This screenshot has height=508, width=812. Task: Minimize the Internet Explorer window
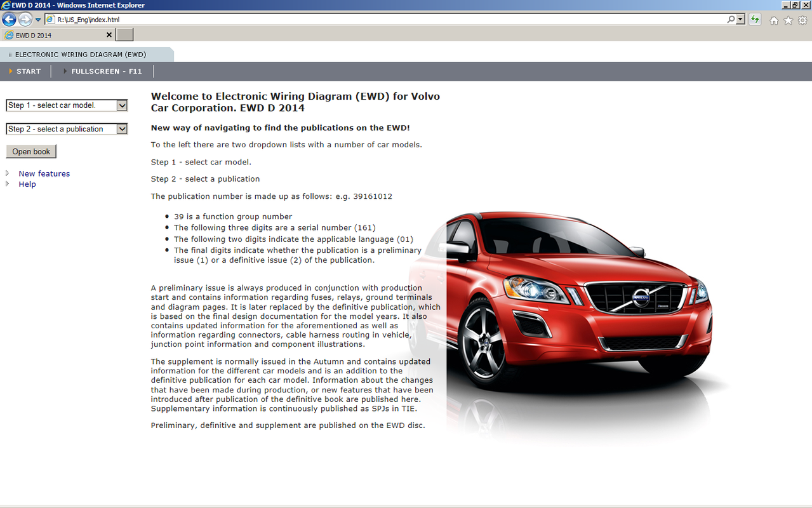(x=785, y=5)
